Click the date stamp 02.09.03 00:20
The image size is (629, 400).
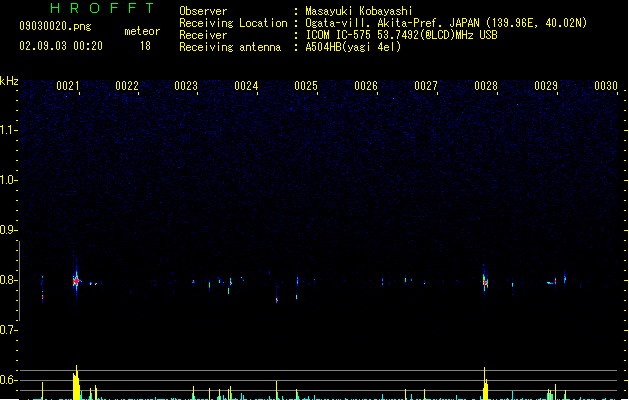[x=61, y=46]
